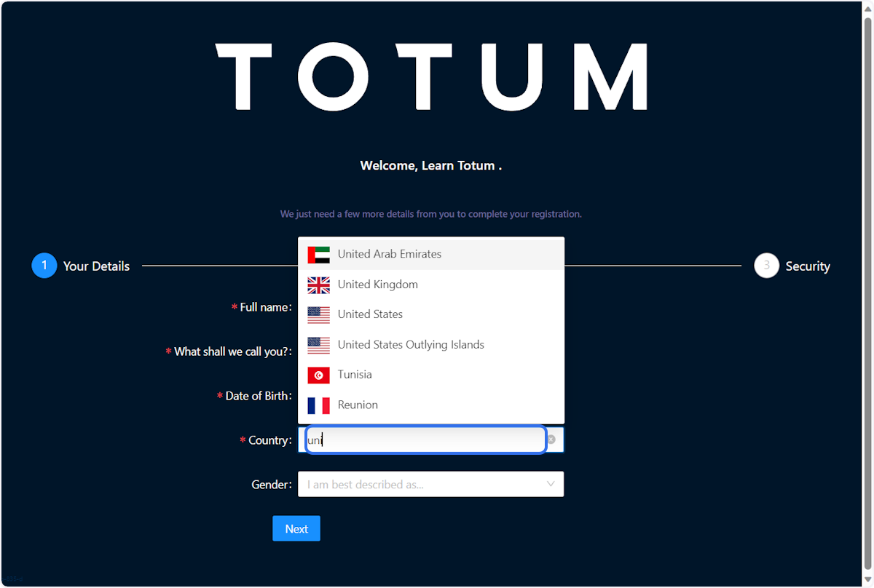Open the 'I am best described as...' selector
The height and width of the screenshot is (588, 874).
point(430,484)
